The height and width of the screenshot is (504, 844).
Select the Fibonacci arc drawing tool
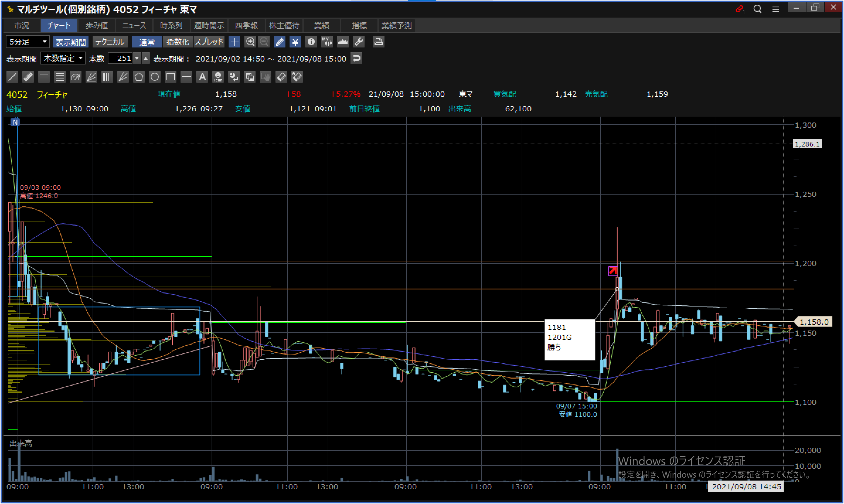tap(75, 77)
